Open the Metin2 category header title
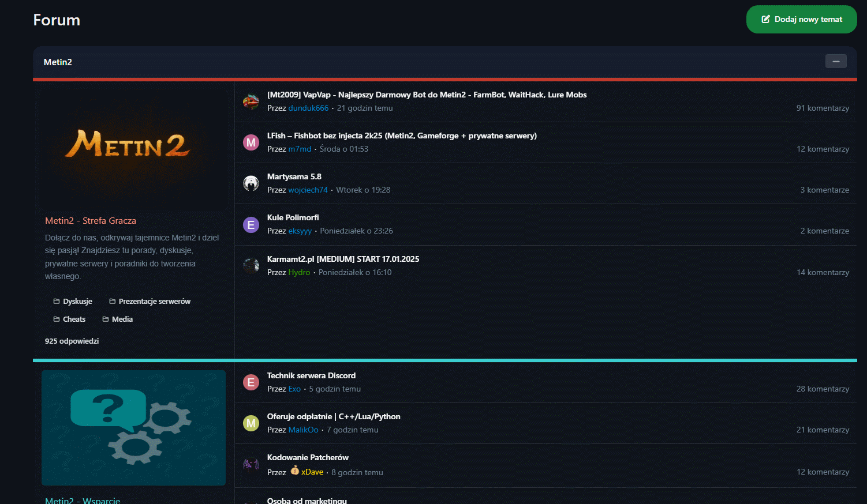This screenshot has width=867, height=504. [58, 62]
